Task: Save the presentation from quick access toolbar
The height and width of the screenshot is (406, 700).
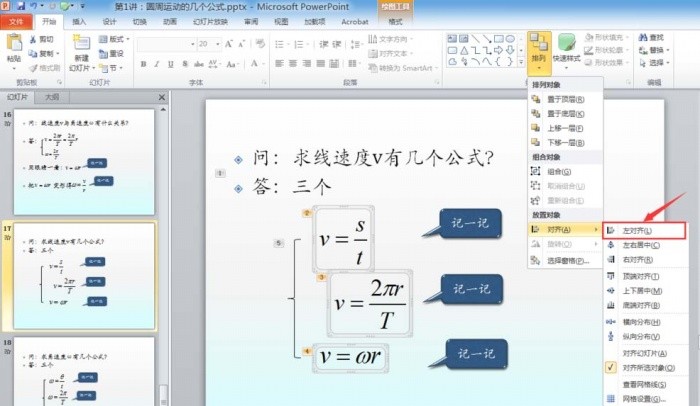Action: (21, 6)
